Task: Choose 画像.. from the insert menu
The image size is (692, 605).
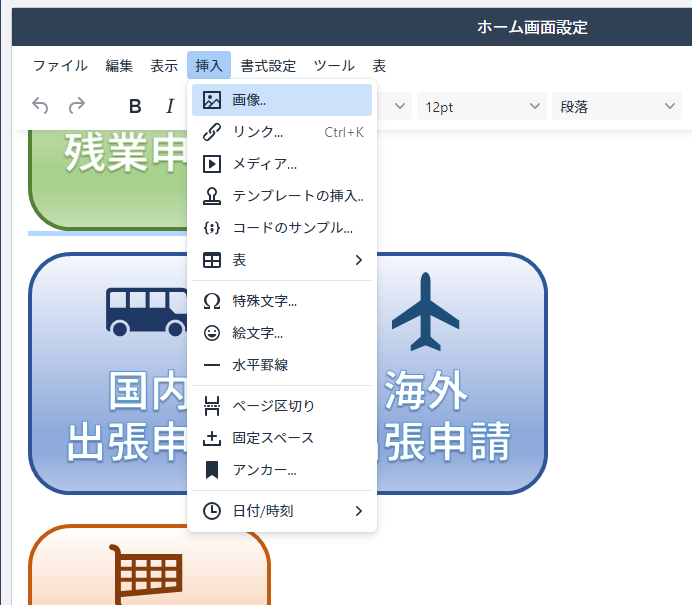Action: 282,100
